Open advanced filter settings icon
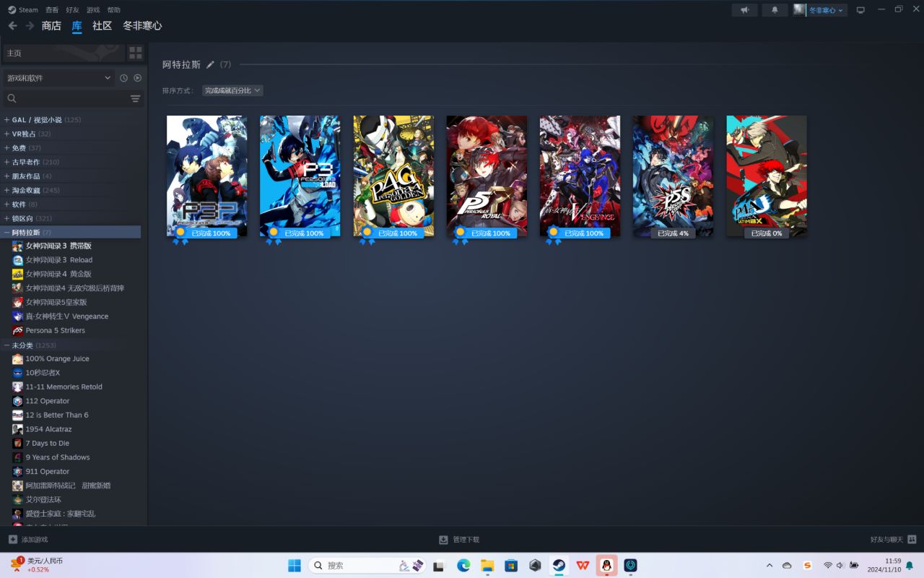The height and width of the screenshot is (578, 924). pos(135,98)
